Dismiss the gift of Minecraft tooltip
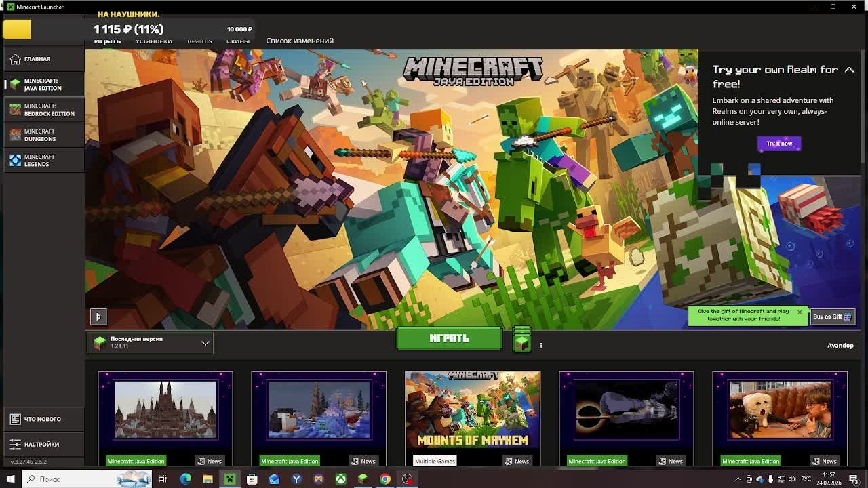Image resolution: width=868 pixels, height=488 pixels. 800,312
